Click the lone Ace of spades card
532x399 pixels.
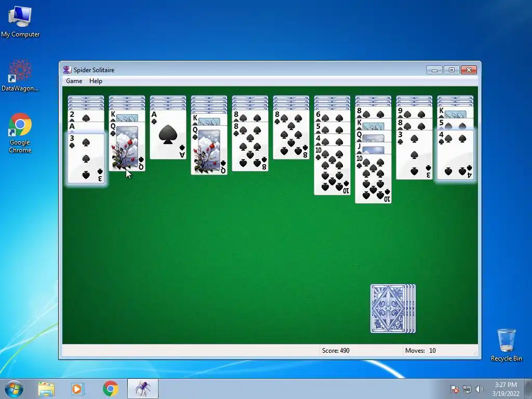point(168,135)
